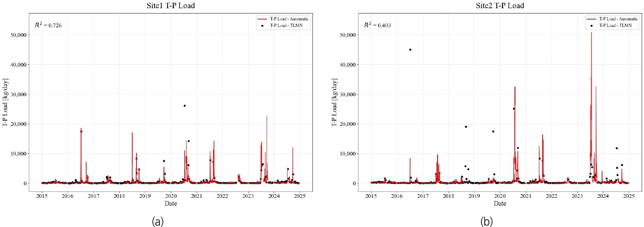
Task: Click red Automatic line swatch in Site1 legend
Action: tap(262, 19)
